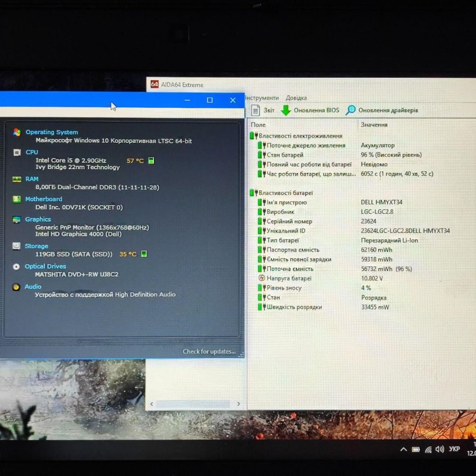The image size is (476, 476).
Task: Click the taskbar volume speaker icon
Action: point(440,449)
